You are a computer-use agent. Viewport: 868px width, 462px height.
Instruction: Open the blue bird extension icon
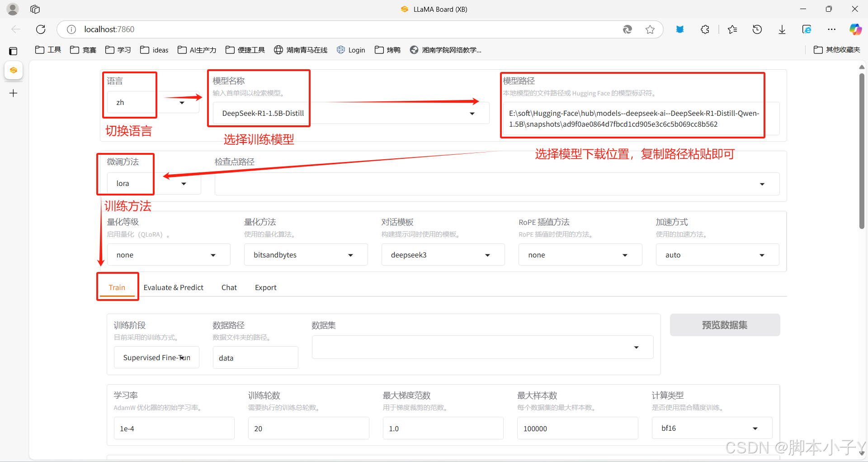click(679, 29)
